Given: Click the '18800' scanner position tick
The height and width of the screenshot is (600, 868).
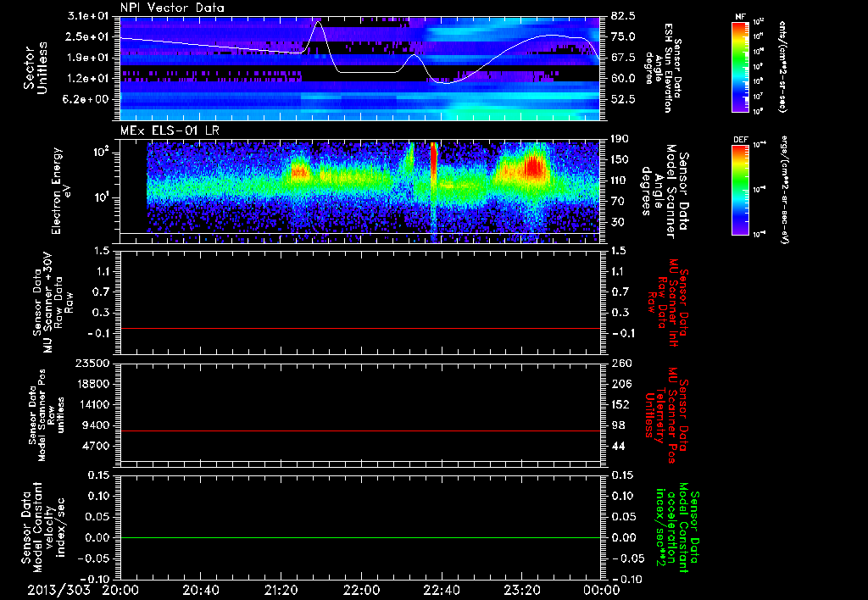Looking at the screenshot, I should tap(93, 384).
